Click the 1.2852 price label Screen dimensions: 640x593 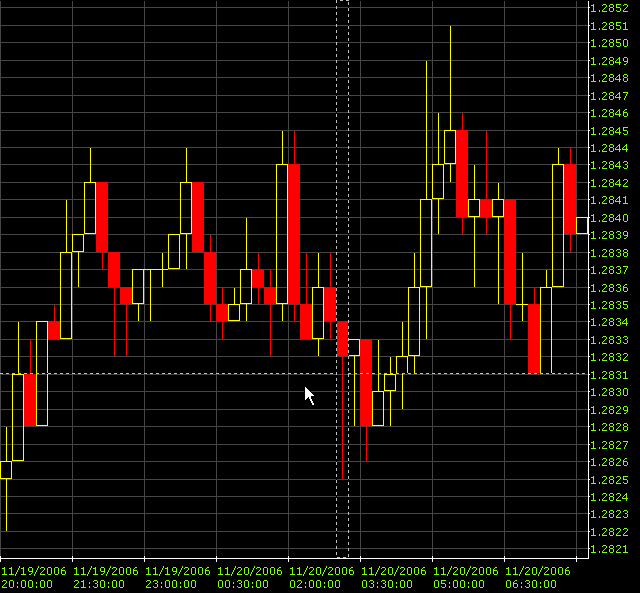(x=609, y=8)
